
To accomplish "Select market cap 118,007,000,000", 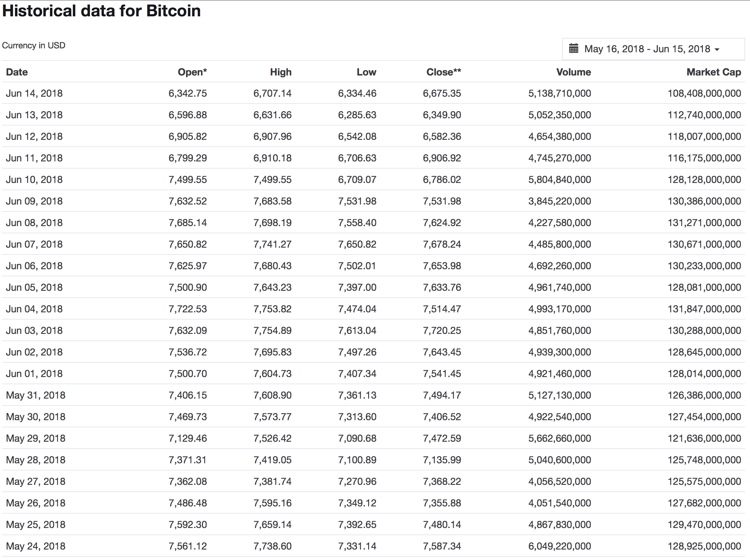I will (704, 136).
